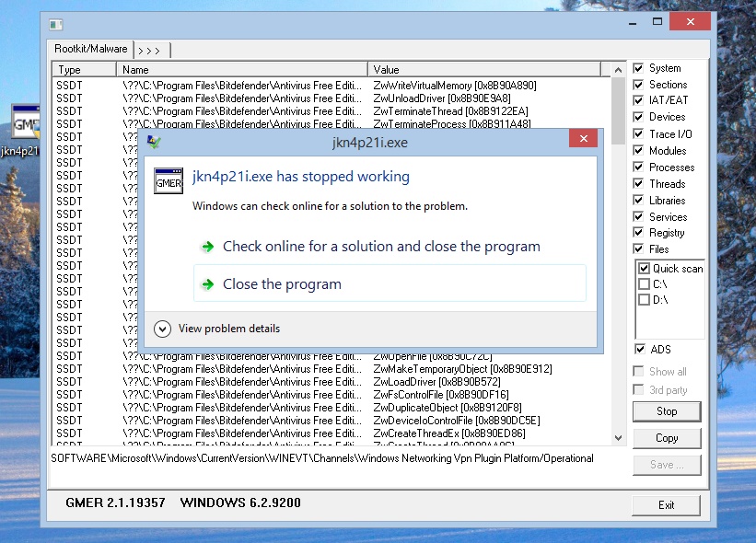Toggle the Threads checkbox
The height and width of the screenshot is (543, 756).
point(638,183)
